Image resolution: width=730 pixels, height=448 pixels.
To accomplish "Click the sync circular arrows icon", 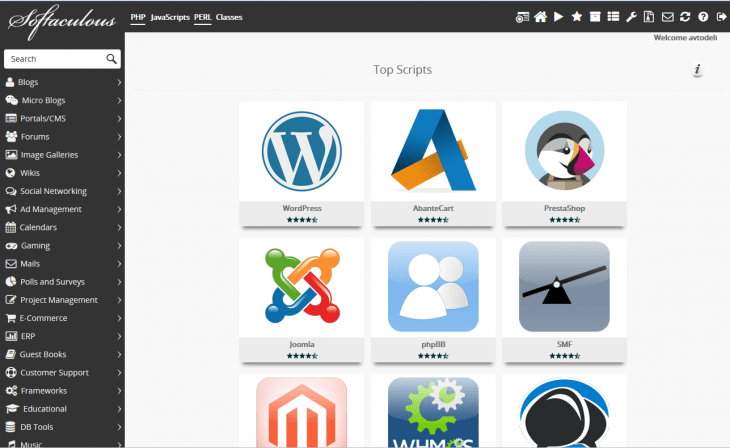I will 685,17.
